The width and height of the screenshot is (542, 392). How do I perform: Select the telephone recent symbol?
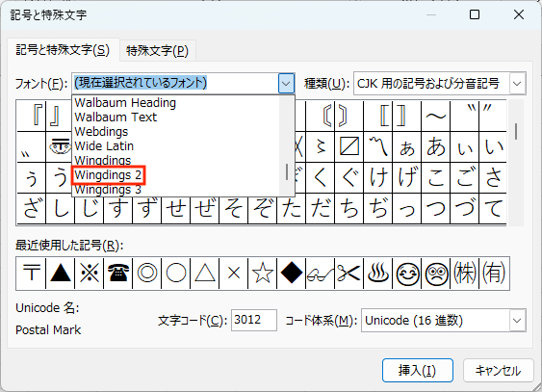tap(118, 274)
